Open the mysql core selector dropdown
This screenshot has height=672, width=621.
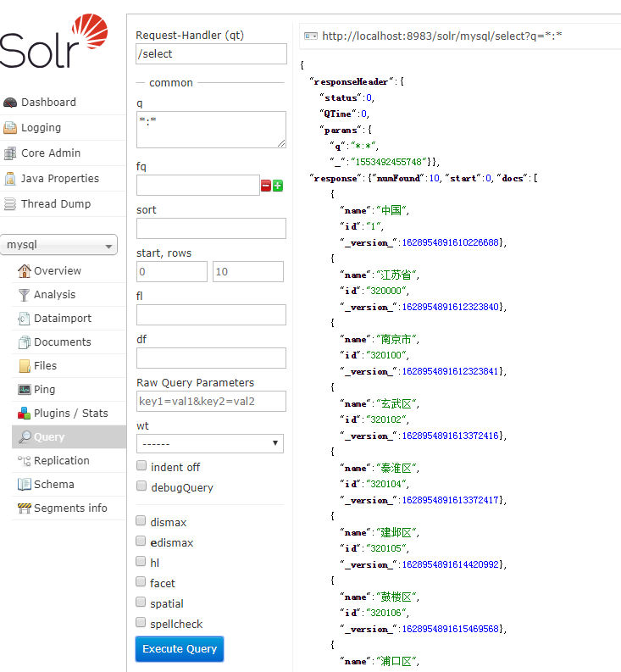click(x=58, y=245)
